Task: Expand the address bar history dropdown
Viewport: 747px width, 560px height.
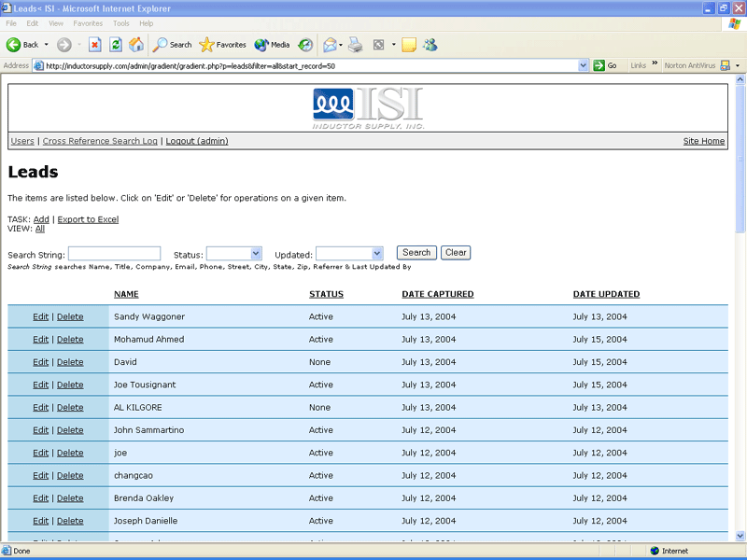Action: click(583, 65)
